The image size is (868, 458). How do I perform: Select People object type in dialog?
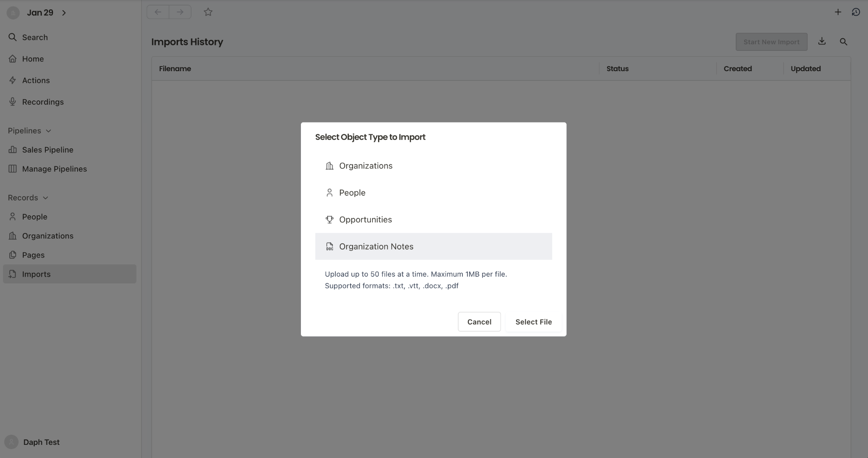[x=352, y=192]
